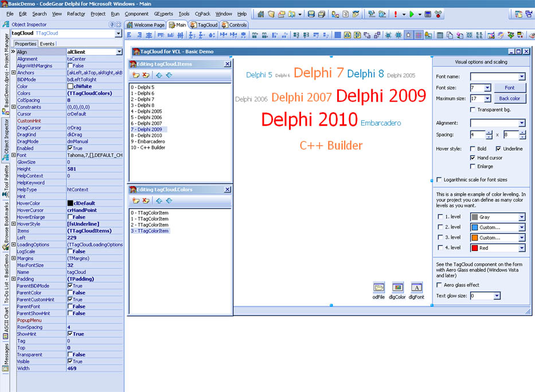Expand the Font property node
This screenshot has width=535, height=392.
point(13,155)
